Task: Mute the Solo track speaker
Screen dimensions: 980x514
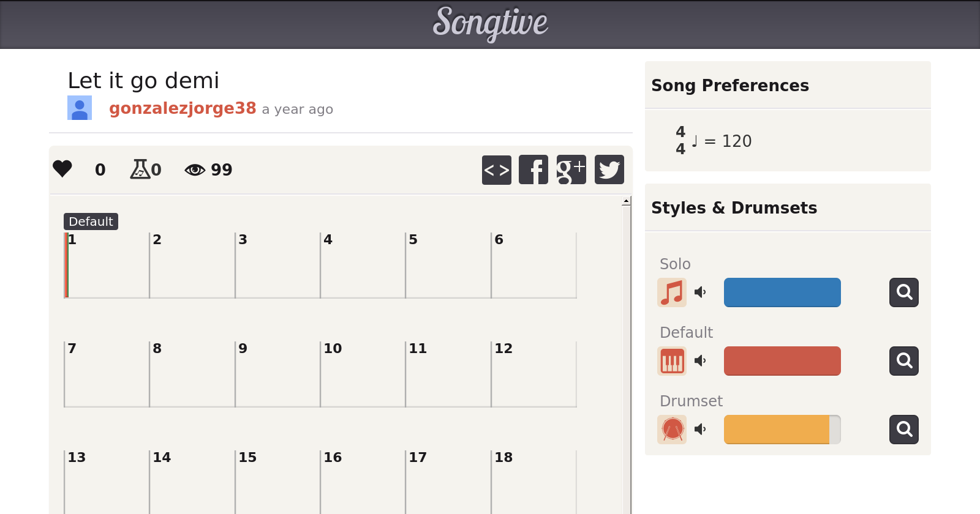Action: (700, 292)
